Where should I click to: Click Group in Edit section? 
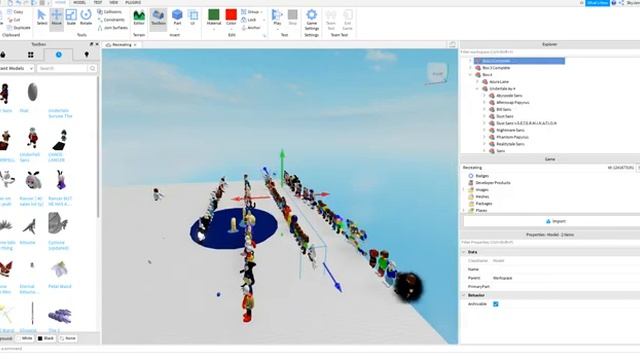[250, 12]
